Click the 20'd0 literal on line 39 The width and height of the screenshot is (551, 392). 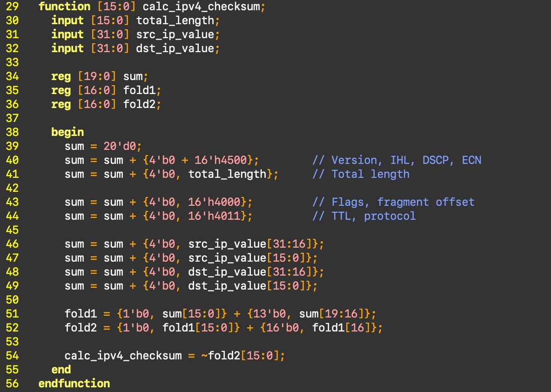click(120, 146)
